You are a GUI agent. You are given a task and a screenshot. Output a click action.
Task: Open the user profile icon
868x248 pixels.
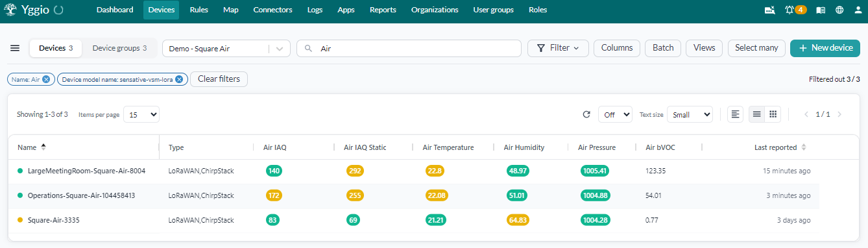coord(858,10)
